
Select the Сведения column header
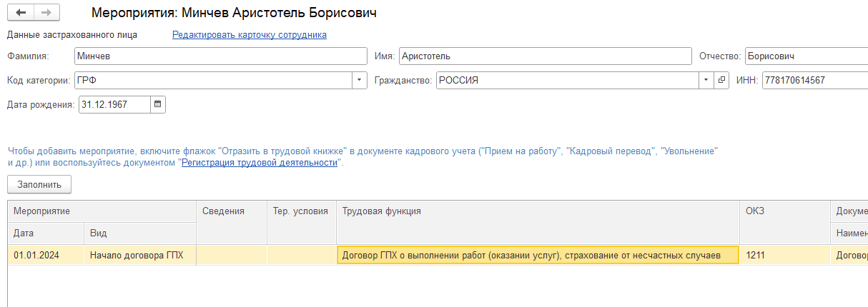(232, 211)
